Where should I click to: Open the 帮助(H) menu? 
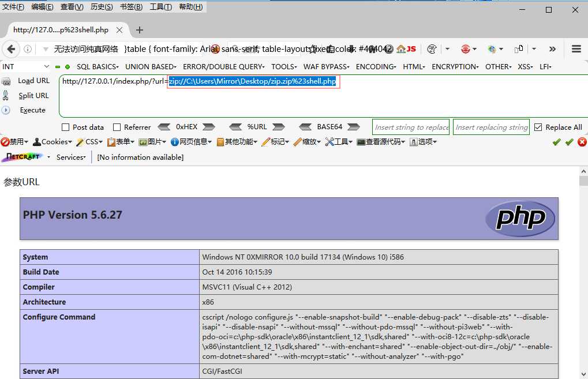[x=191, y=7]
